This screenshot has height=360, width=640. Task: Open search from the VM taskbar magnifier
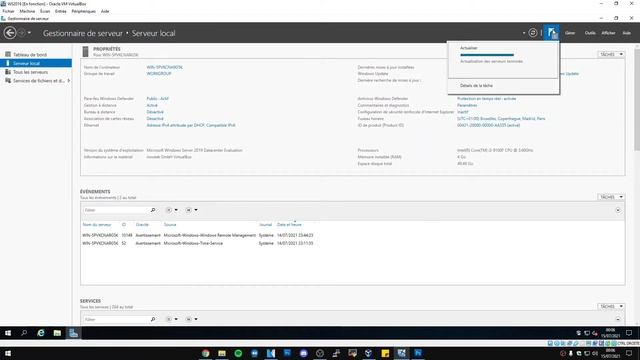tap(24, 333)
